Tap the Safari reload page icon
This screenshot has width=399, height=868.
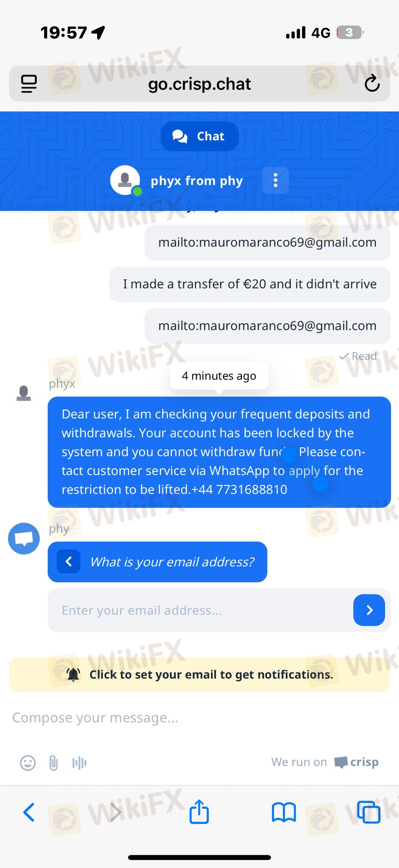[372, 83]
